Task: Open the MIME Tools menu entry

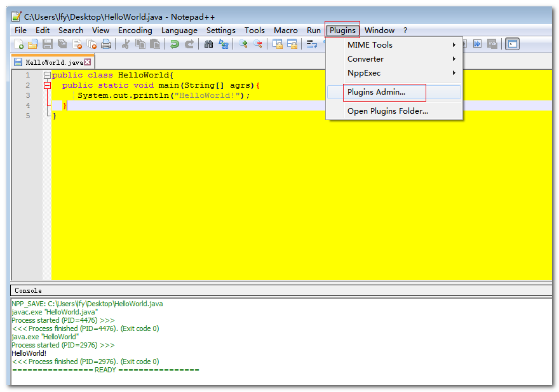Action: 394,45
